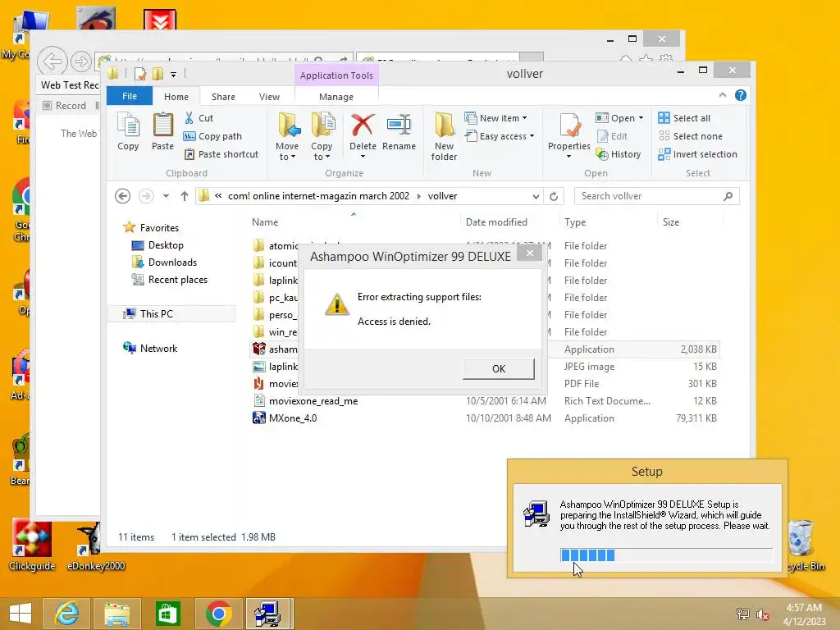Click the Setup progress bar
Image resolution: width=840 pixels, height=630 pixels.
(x=666, y=555)
